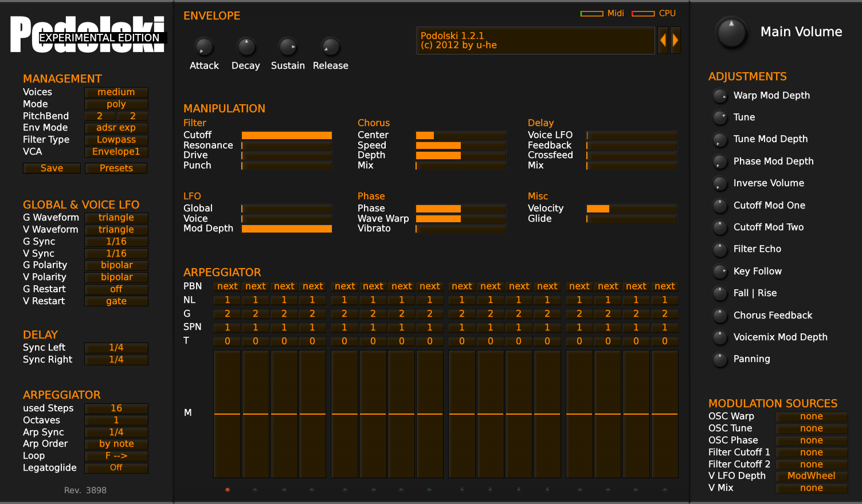Open the Filter Cutoff 1 source menu
The width and height of the screenshot is (862, 504).
(812, 452)
